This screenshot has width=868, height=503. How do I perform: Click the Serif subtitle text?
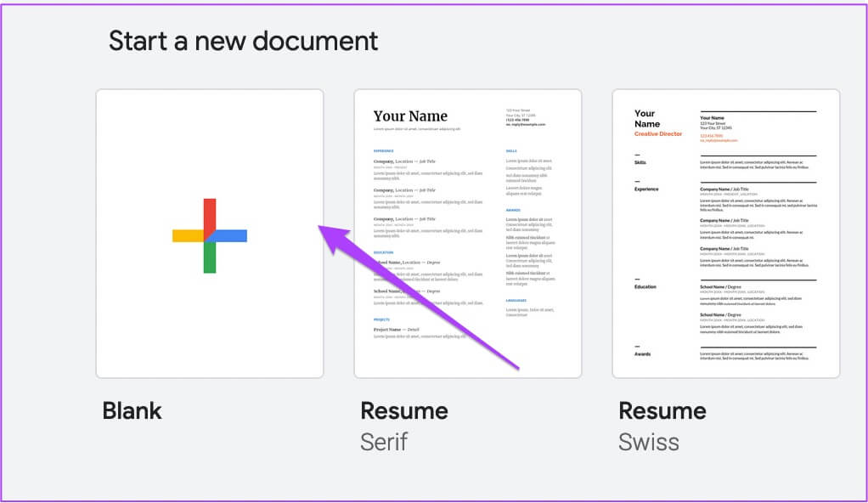pyautogui.click(x=384, y=442)
